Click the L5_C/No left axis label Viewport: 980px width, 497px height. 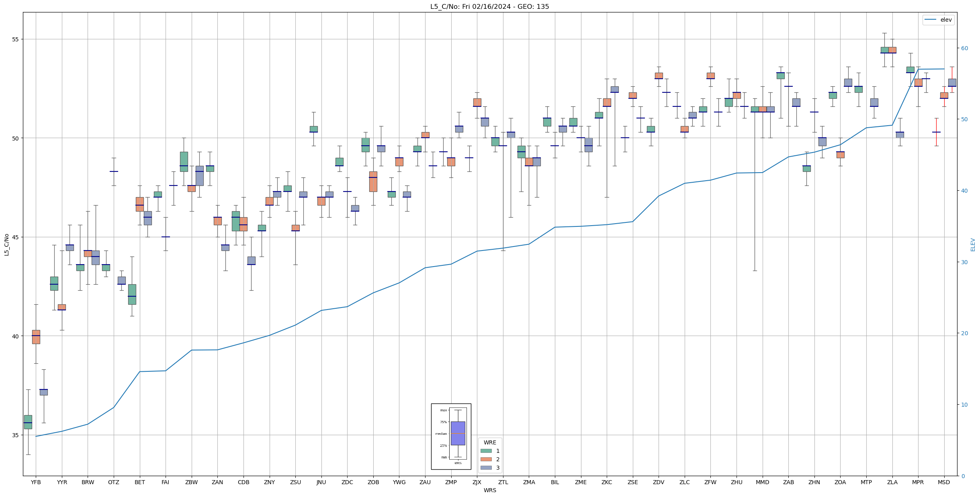pyautogui.click(x=6, y=244)
